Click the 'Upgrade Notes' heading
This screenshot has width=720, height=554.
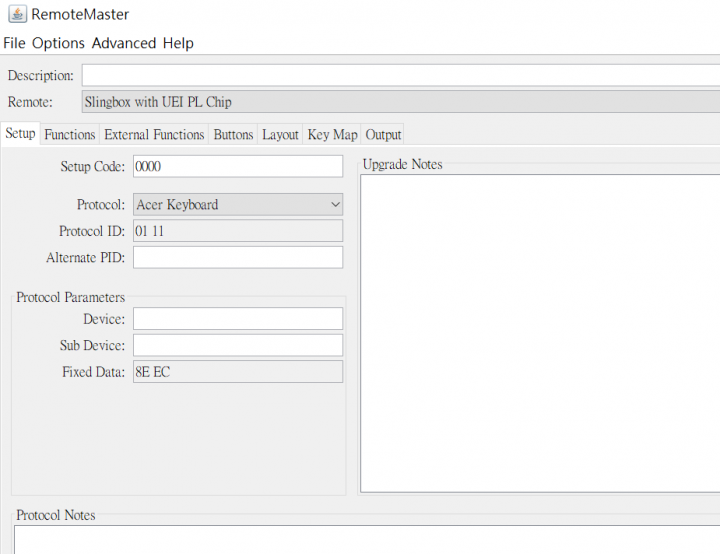[402, 164]
